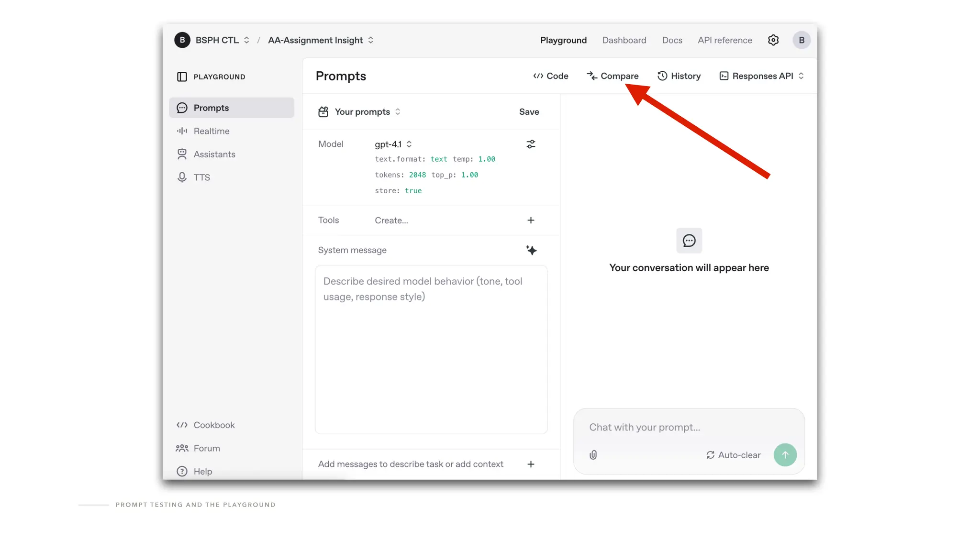Add a tool with the plus icon
The image size is (980, 551).
[x=531, y=220]
